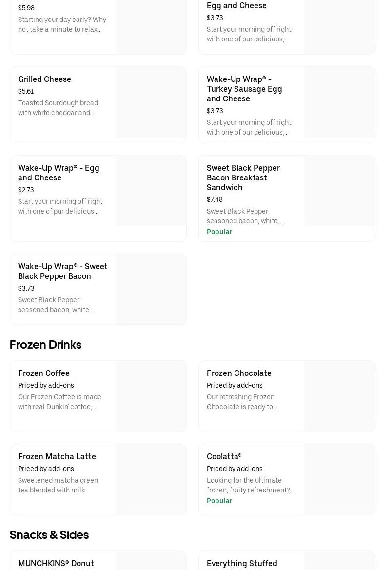392x570 pixels.
Task: Click the Coolatta image thumbnail
Action: coord(340,479)
